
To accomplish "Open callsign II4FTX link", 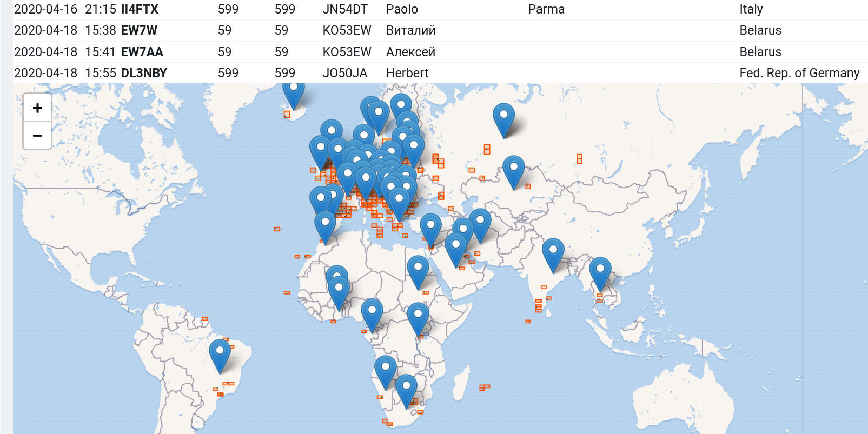I will [x=140, y=9].
